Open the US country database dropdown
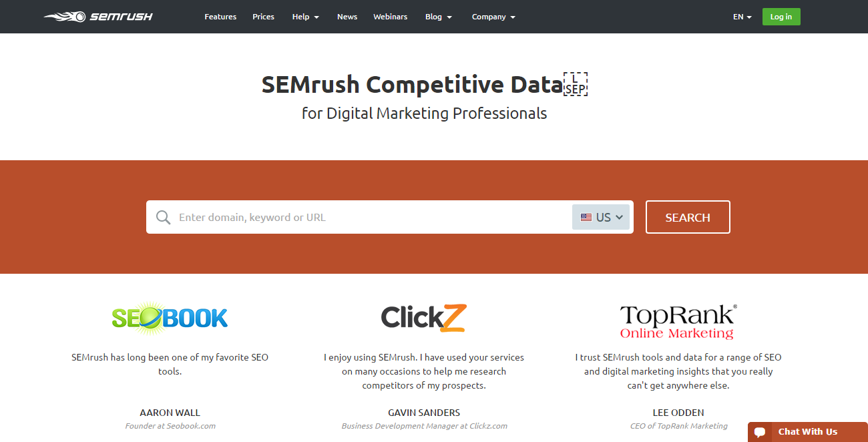Screen dimensions: 868x442 pos(601,217)
